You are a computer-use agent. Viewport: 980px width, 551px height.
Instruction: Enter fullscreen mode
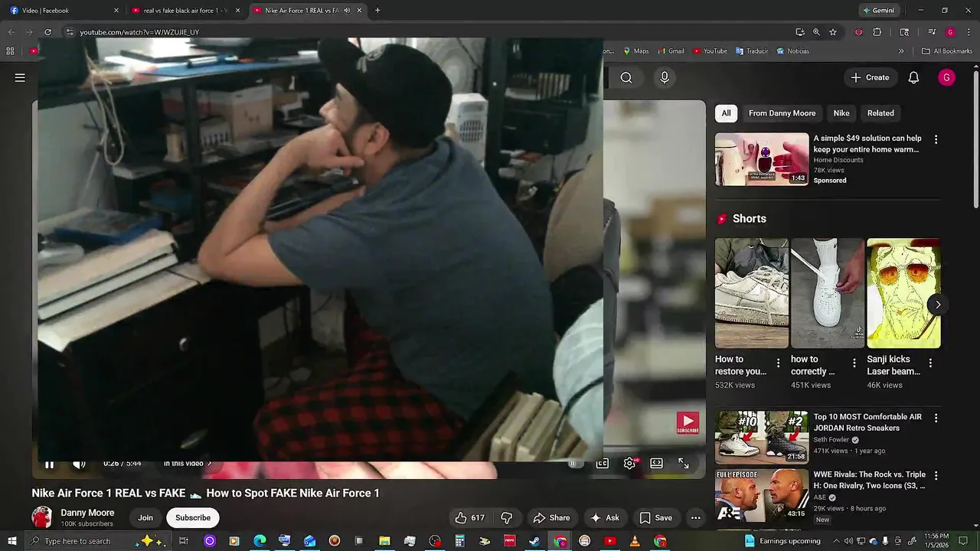tap(684, 463)
